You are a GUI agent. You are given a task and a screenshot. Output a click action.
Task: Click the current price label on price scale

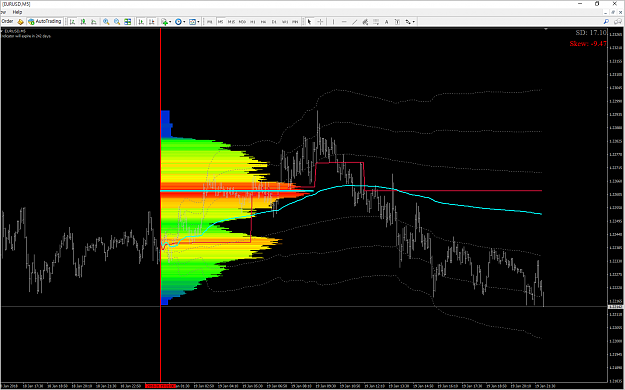(x=616, y=307)
